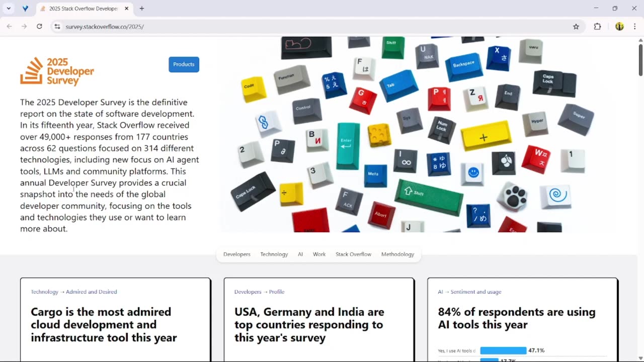
Task: Click the blue spiral keycap
Action: 555,196
